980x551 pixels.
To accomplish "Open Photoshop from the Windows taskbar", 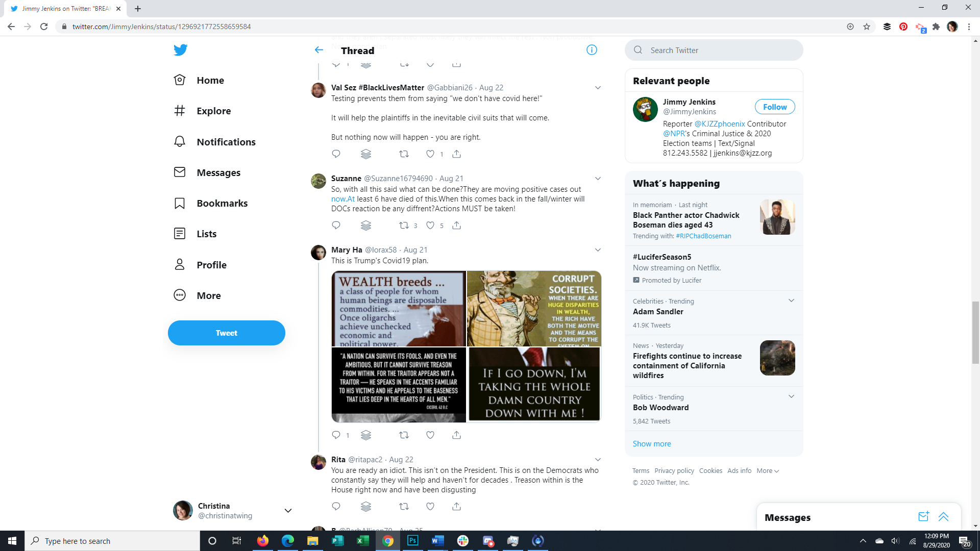I will click(x=412, y=541).
